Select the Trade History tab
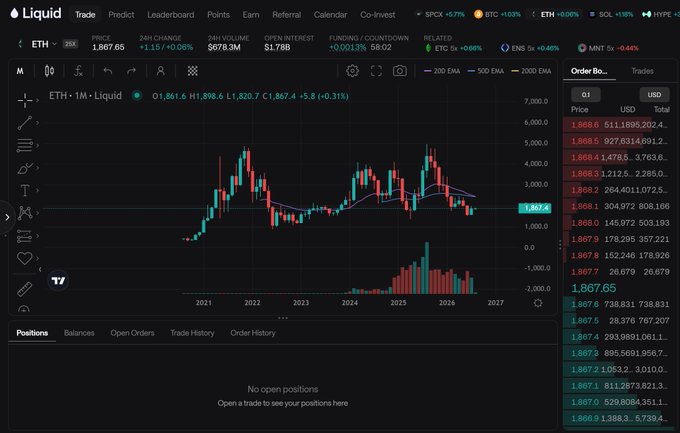 tap(192, 333)
